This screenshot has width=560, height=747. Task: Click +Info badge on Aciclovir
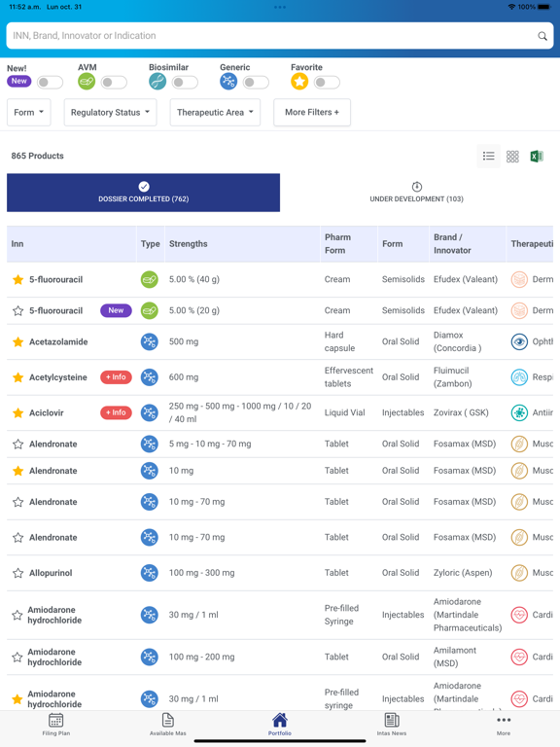(x=116, y=412)
